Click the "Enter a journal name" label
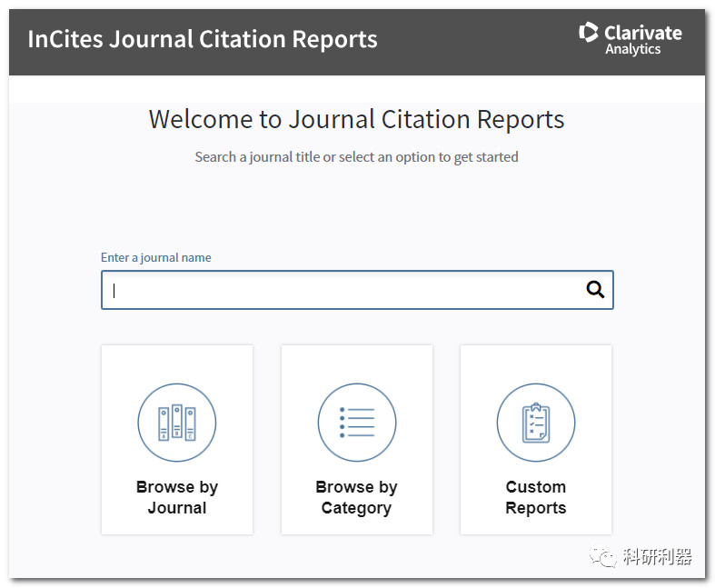The width and height of the screenshot is (715, 588). tap(155, 257)
